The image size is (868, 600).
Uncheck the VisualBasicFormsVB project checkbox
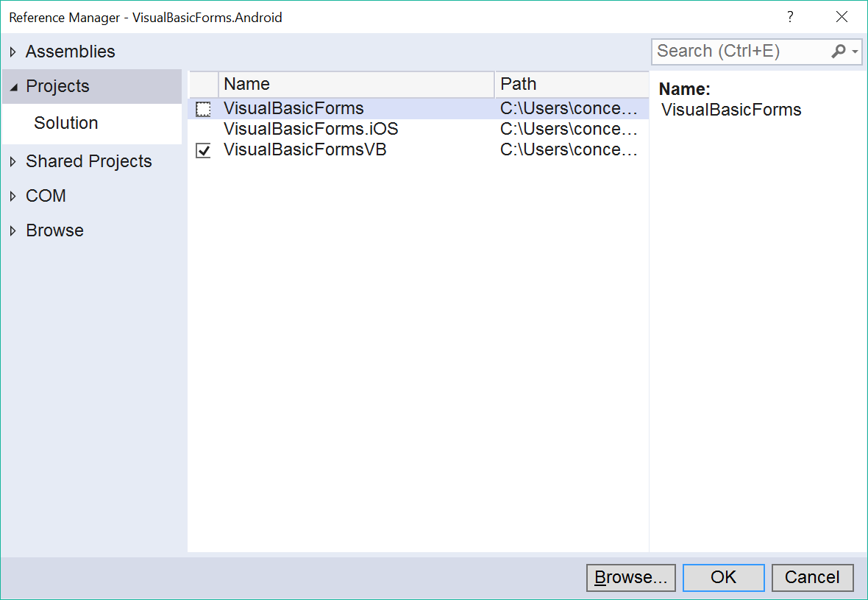click(203, 150)
